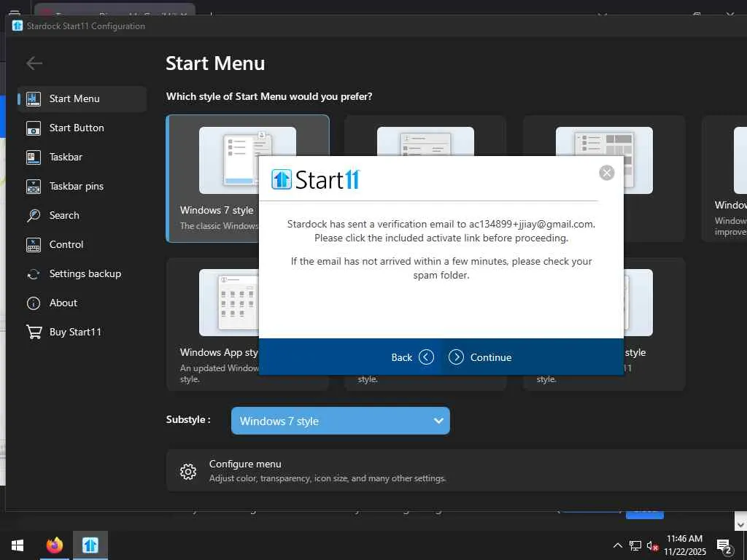Close the Start11 verification dialog
The height and width of the screenshot is (560, 747).
(x=606, y=173)
